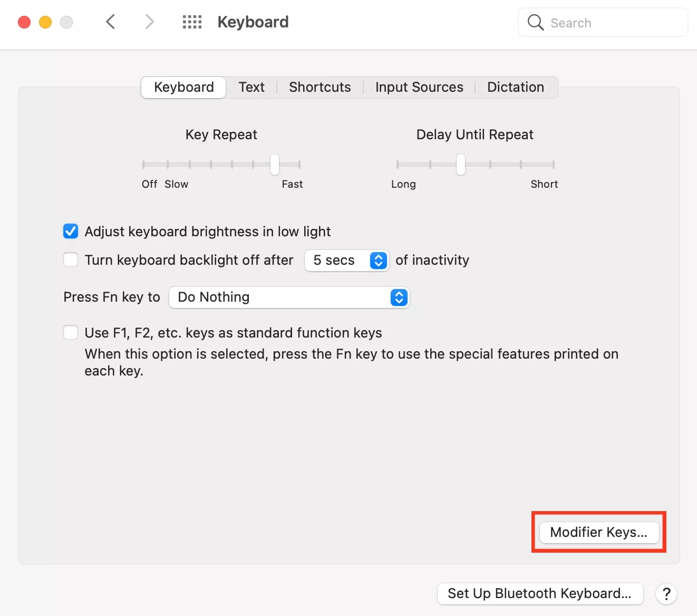Open the Input Sources tab
The height and width of the screenshot is (616, 697).
419,88
